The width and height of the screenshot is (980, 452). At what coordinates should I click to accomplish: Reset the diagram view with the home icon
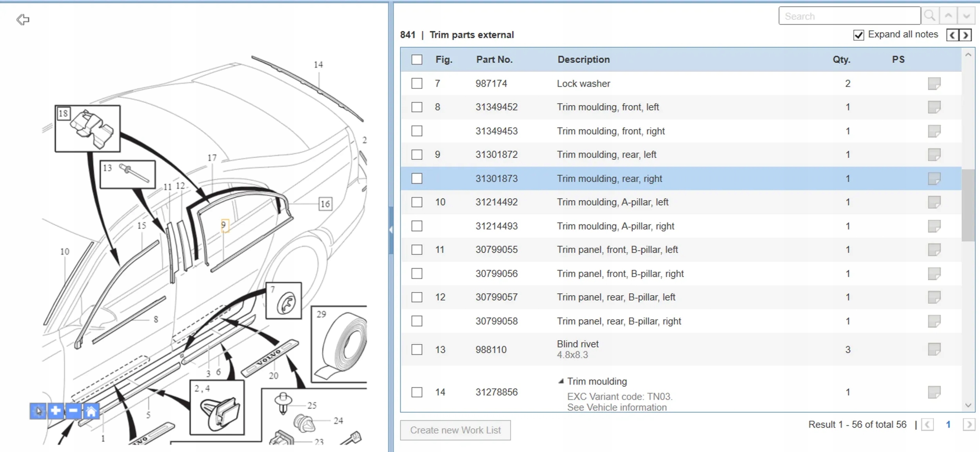click(91, 411)
